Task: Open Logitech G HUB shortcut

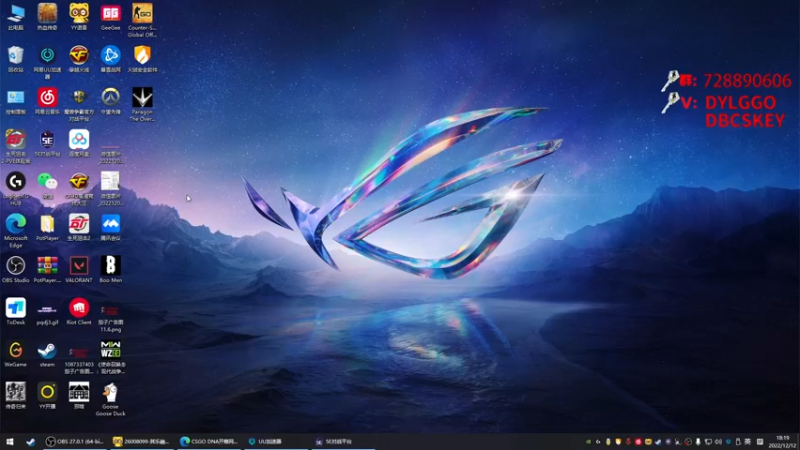Action: pyautogui.click(x=16, y=189)
